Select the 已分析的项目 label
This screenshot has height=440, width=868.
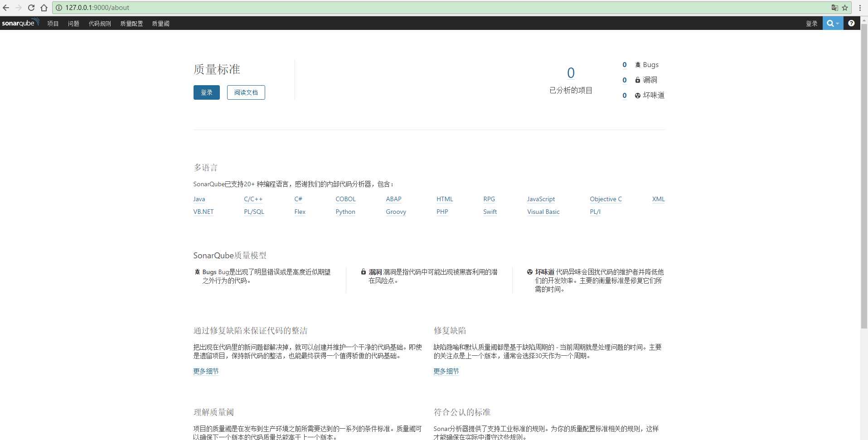point(571,90)
